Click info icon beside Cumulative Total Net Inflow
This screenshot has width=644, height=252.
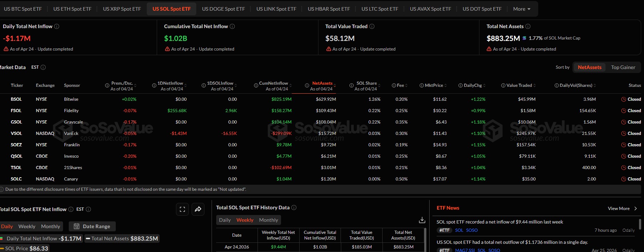pos(232,26)
